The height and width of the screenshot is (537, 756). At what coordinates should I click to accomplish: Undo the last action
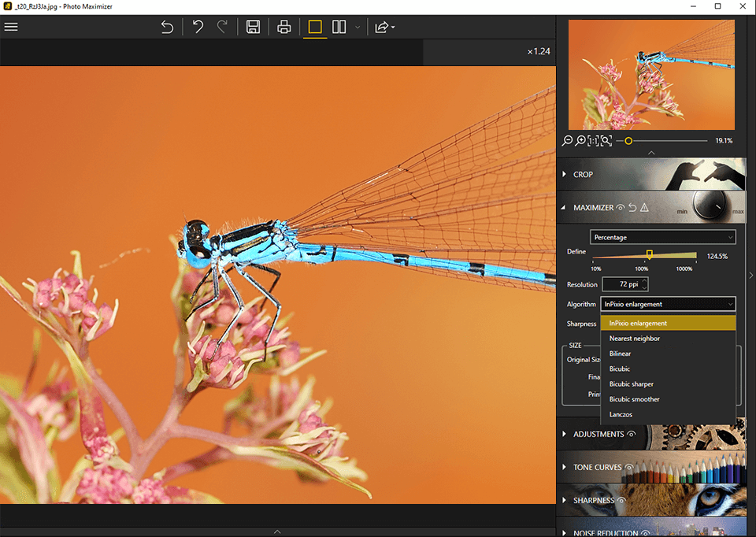click(x=197, y=26)
